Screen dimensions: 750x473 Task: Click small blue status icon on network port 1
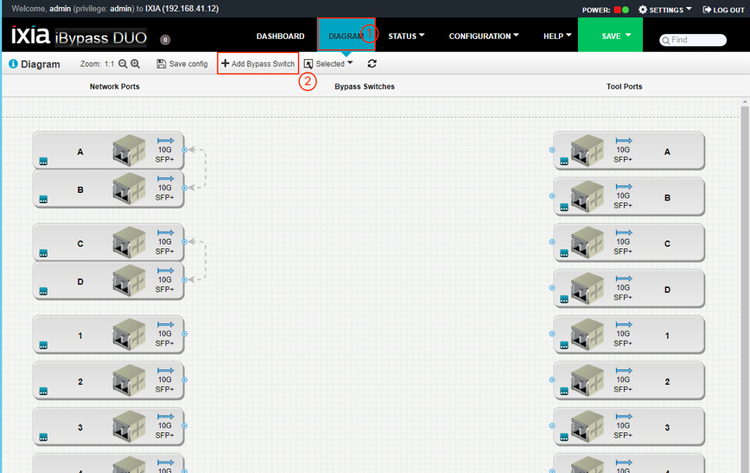click(x=44, y=345)
